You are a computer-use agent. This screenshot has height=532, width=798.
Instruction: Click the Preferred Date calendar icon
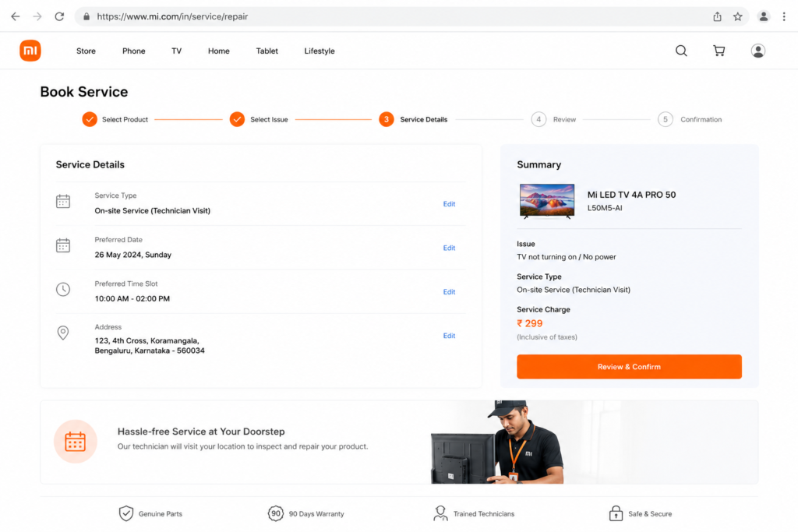pos(63,245)
